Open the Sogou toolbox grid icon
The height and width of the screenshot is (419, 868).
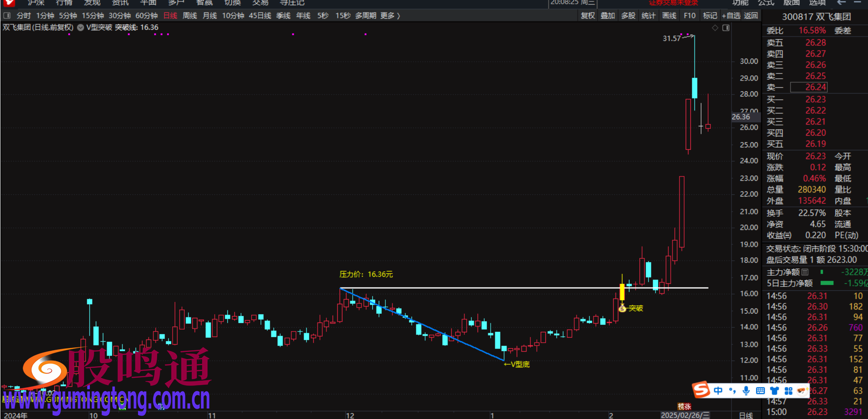point(788,390)
